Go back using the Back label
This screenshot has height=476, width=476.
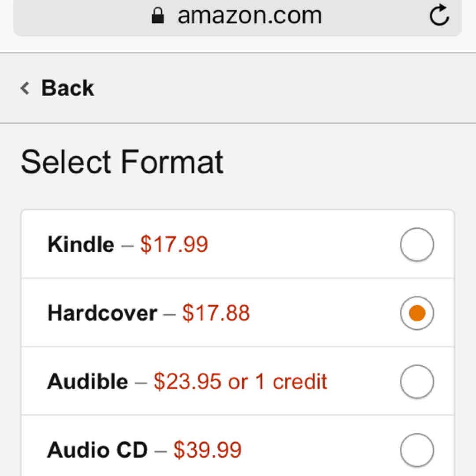(67, 88)
